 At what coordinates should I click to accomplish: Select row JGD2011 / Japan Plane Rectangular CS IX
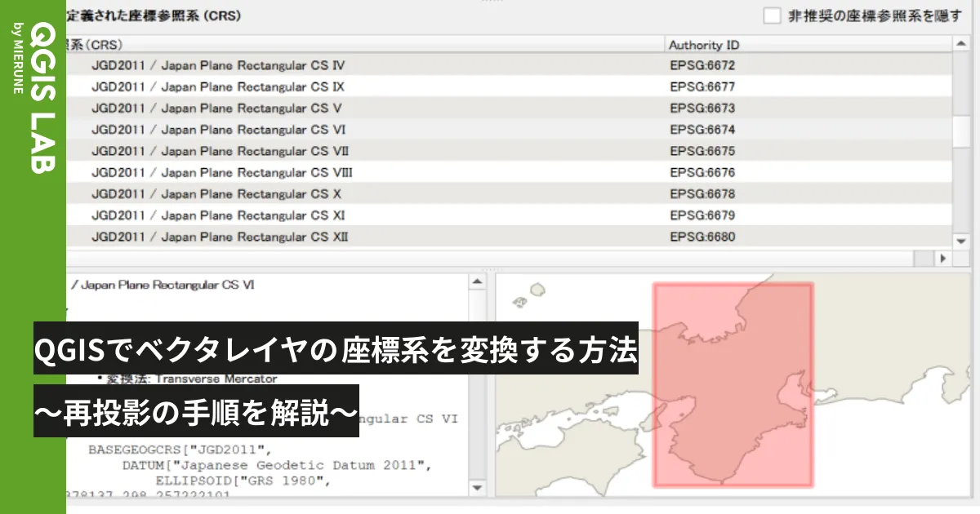coord(510,86)
